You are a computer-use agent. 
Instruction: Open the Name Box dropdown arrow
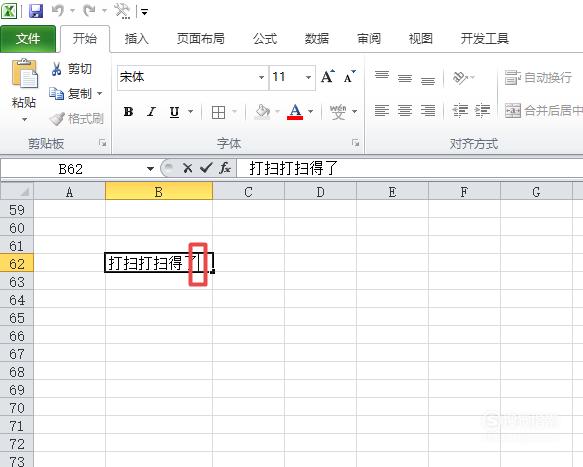(150, 169)
